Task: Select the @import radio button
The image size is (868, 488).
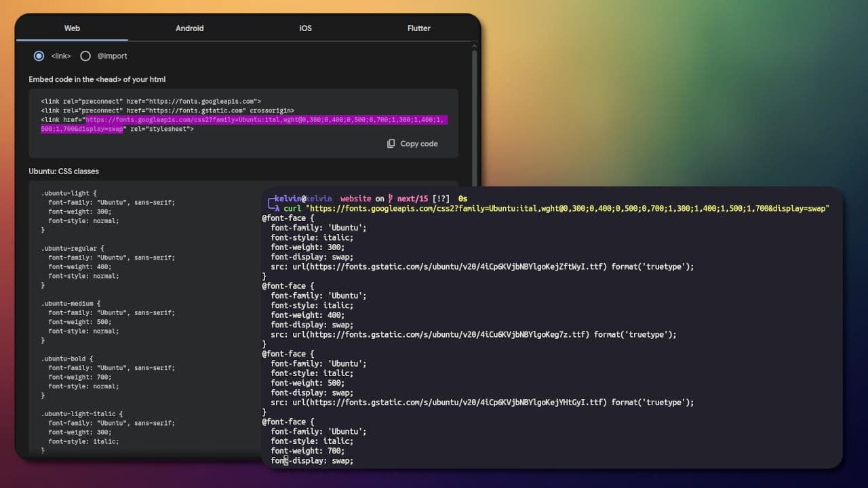Action: 85,56
